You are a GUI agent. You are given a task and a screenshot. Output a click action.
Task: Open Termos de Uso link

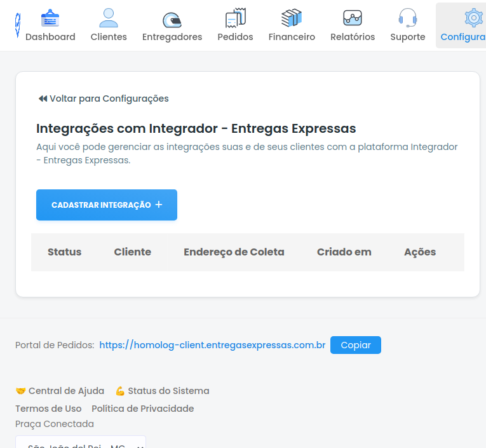coord(48,409)
